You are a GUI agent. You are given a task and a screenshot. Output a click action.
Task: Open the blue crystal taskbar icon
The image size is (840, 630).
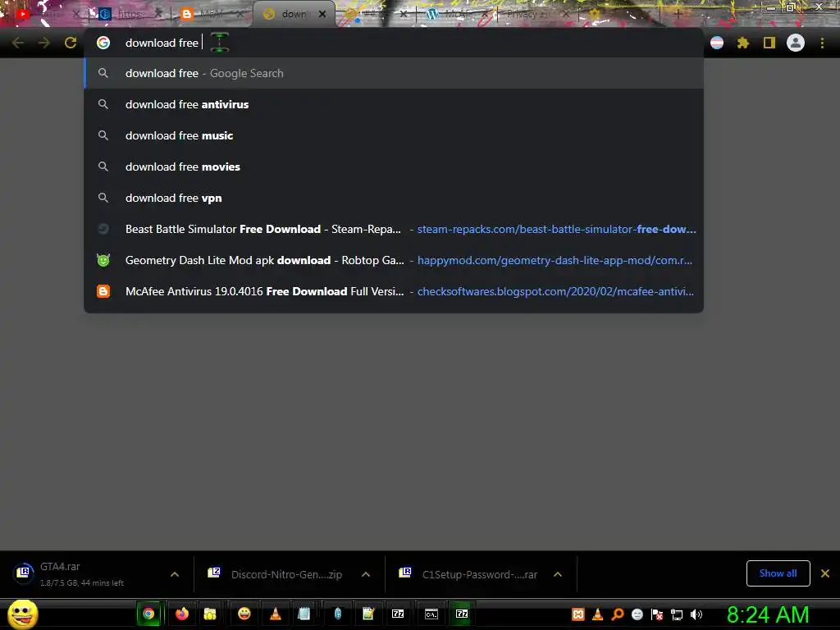337,614
